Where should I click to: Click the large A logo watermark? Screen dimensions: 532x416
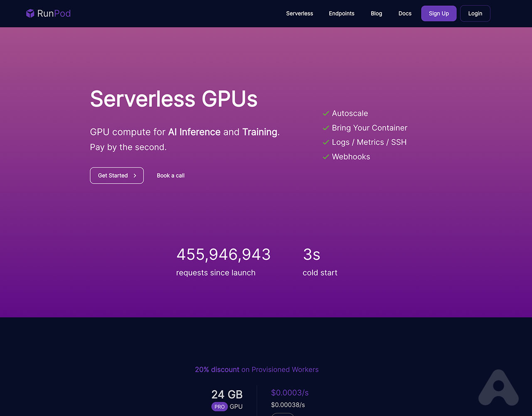(498, 388)
